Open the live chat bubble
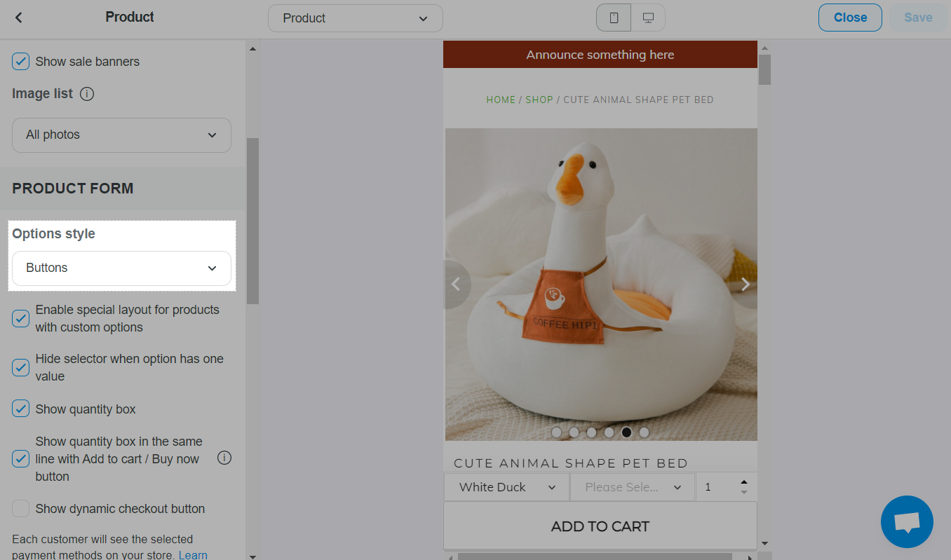 click(x=907, y=522)
